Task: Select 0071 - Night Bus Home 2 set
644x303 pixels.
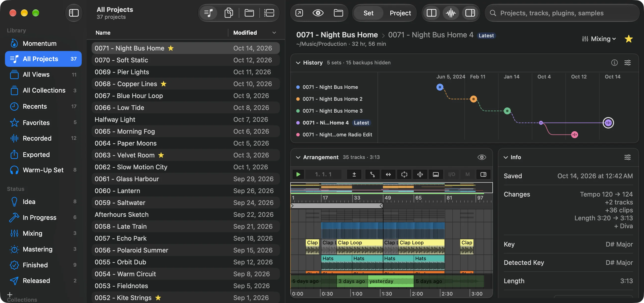Action: (x=332, y=99)
